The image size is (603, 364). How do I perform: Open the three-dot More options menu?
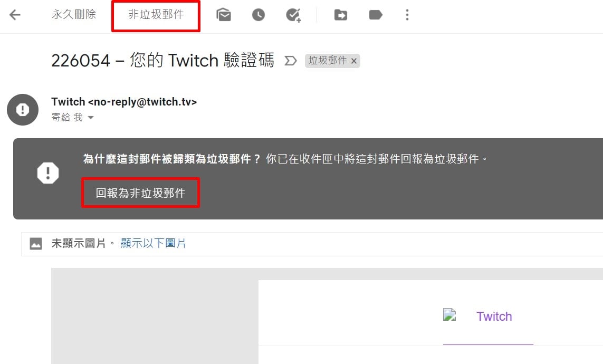[407, 15]
